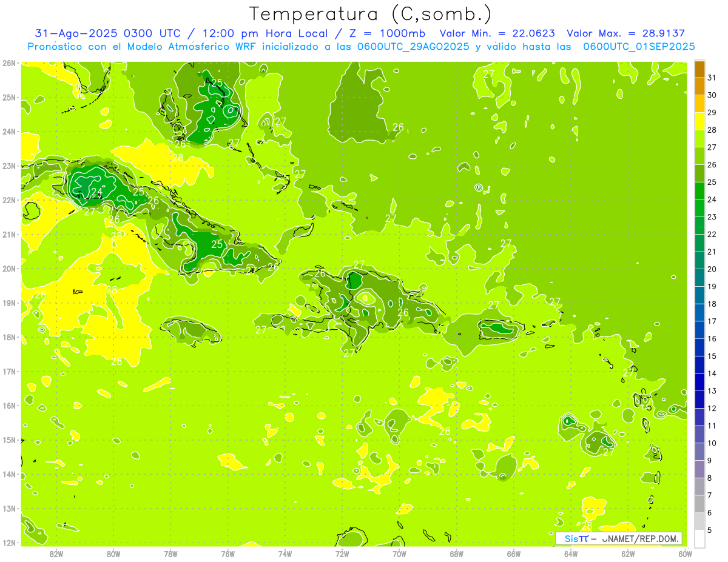
Task: Click the teal swatch between 19 and 20 on color bar
Action: (x=699, y=278)
